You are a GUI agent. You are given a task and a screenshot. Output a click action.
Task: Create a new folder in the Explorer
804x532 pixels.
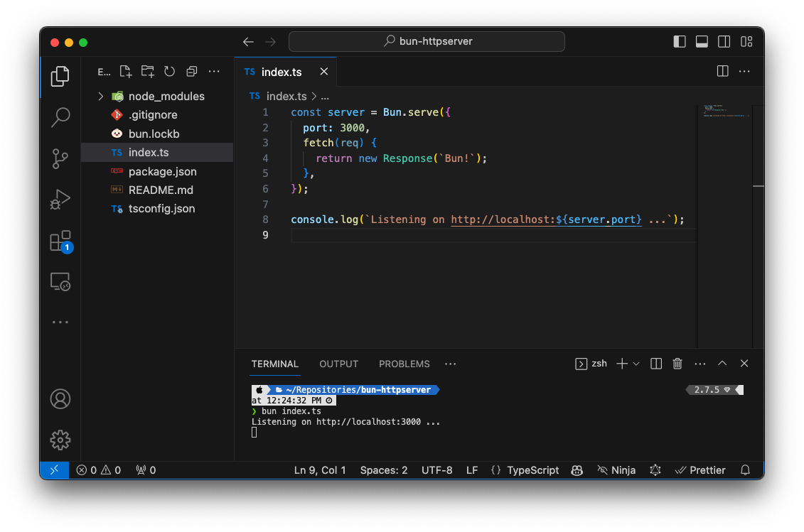[148, 71]
